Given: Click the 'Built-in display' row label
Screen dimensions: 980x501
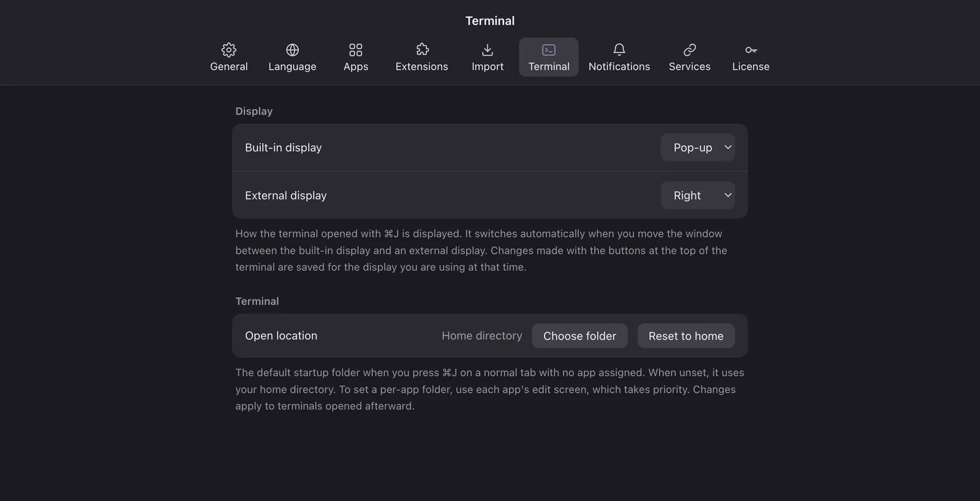Looking at the screenshot, I should 283,148.
